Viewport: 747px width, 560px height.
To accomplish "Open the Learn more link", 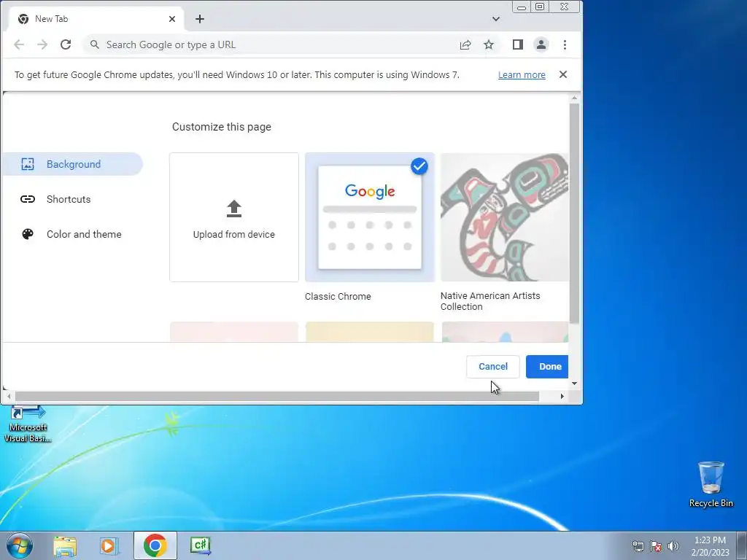I will (x=522, y=75).
